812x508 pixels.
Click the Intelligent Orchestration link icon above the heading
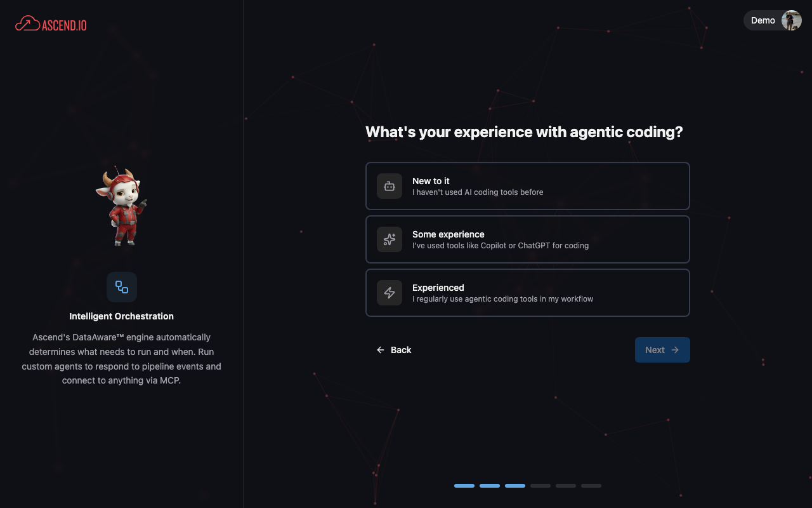121,287
